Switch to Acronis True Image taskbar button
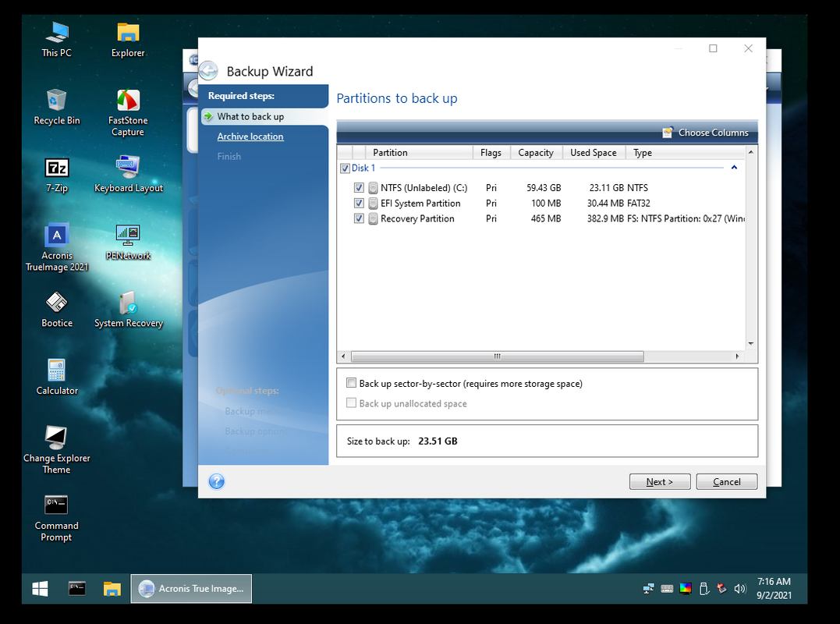The height and width of the screenshot is (624, 840). (x=191, y=589)
